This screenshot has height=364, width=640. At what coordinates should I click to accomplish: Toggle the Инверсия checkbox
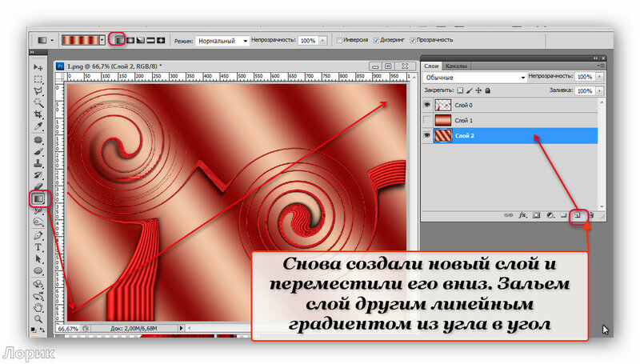coord(338,40)
